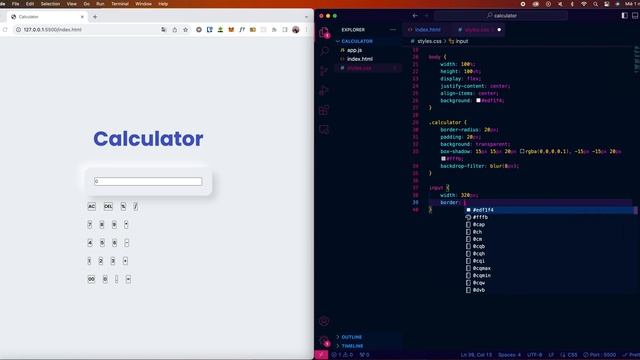
Task: Click the input breadcrumb symbol
Action: pos(459,41)
